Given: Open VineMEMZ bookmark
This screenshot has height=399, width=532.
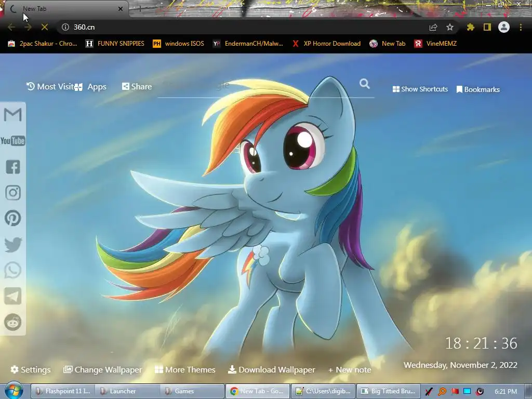Looking at the screenshot, I should click(x=435, y=44).
